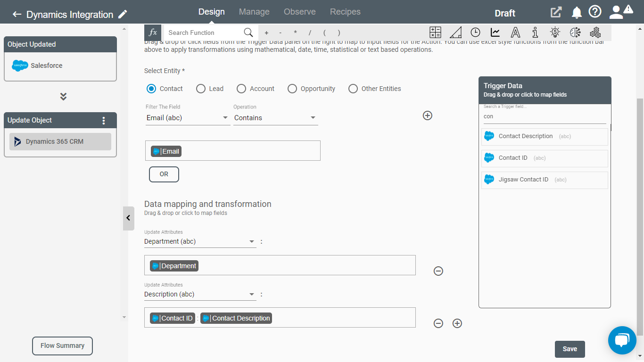This screenshot has width=644, height=362.
Task: Click the trigger field search box containing con
Action: click(x=545, y=116)
